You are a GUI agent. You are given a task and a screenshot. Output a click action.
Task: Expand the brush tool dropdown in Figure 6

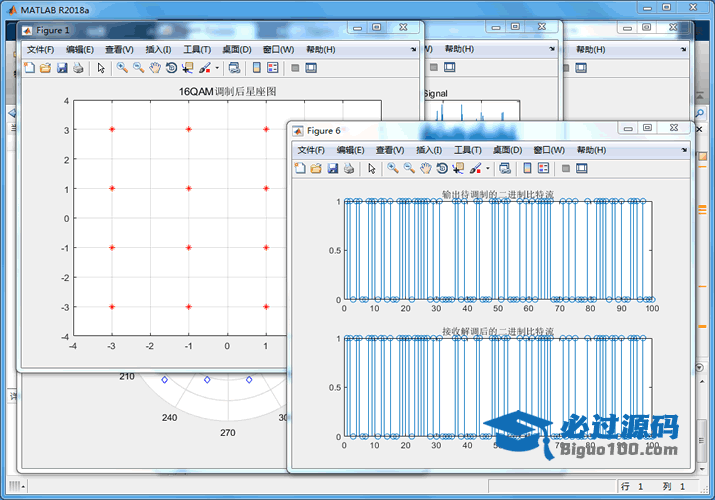tap(488, 168)
